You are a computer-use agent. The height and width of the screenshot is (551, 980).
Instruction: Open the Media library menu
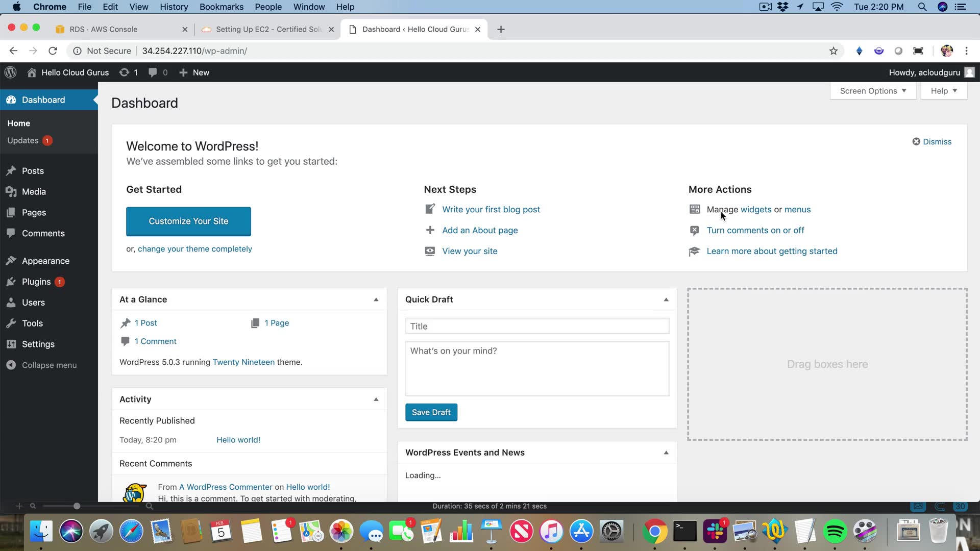tap(34, 192)
